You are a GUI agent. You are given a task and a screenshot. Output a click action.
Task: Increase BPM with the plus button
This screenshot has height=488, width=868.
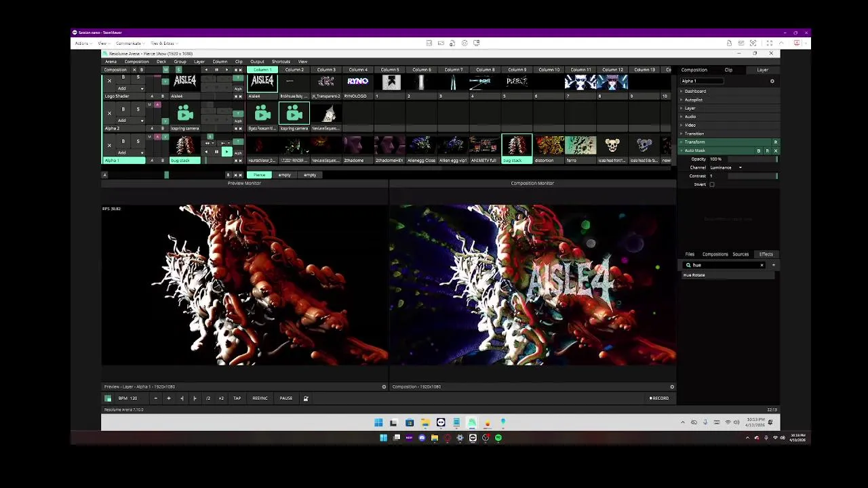point(168,398)
